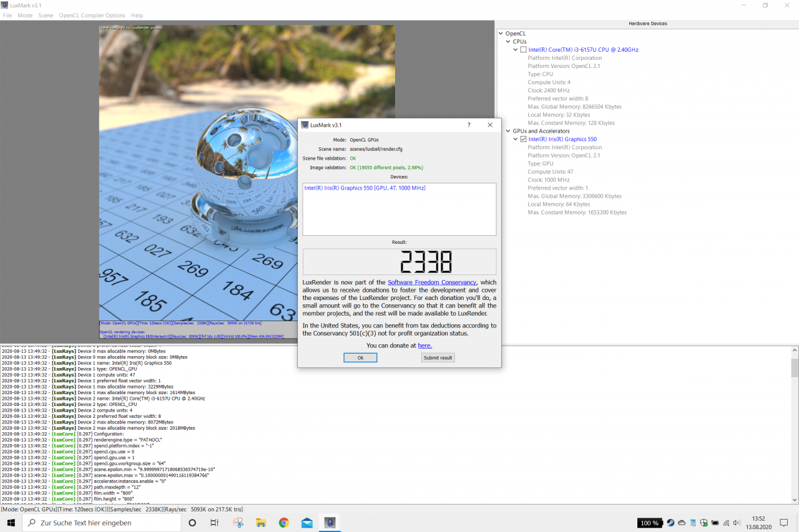Open the File menu
Screen dimensions: 799x532
coord(7,15)
